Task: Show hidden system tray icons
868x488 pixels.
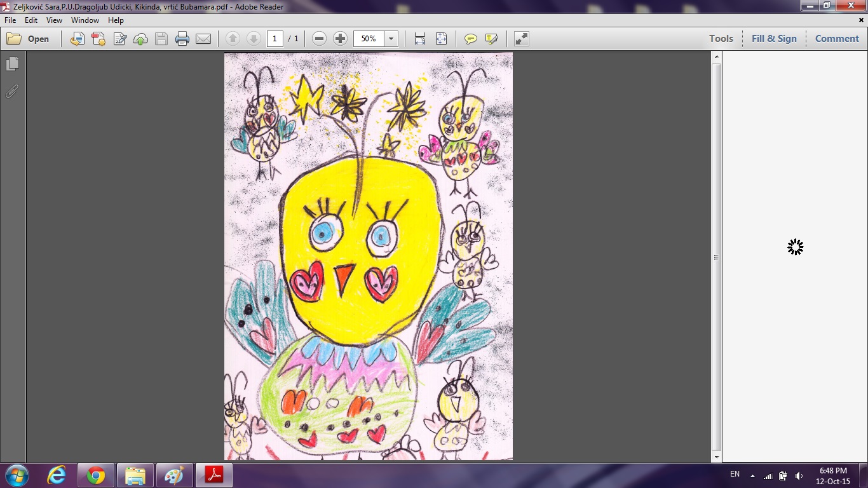Action: pos(752,475)
